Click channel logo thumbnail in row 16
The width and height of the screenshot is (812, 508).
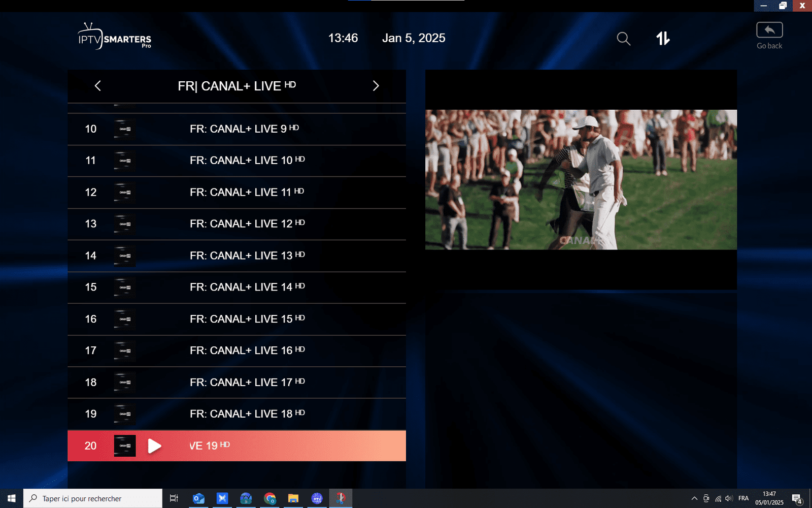pyautogui.click(x=125, y=319)
